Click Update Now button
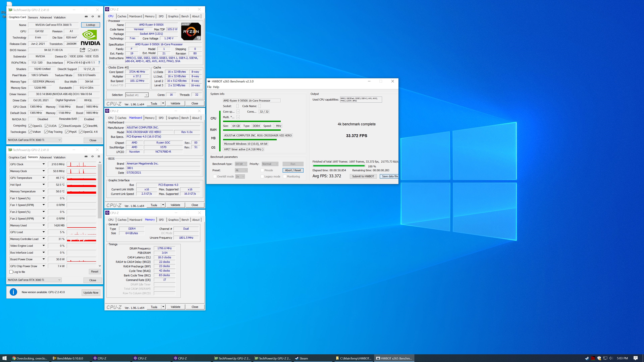Screen dimensions: 644x362 pyautogui.click(x=91, y=293)
